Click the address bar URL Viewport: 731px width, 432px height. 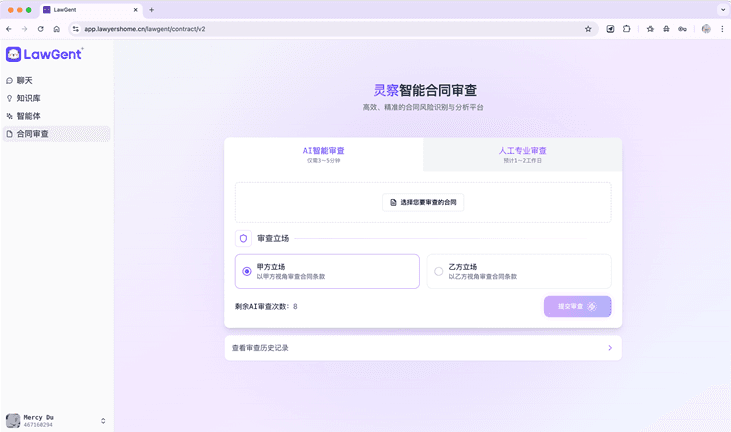point(145,29)
